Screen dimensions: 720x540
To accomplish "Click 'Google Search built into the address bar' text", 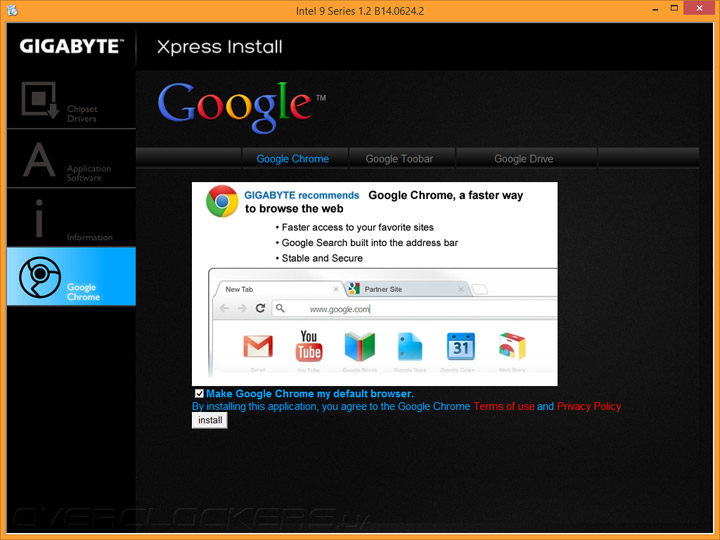I will [370, 243].
